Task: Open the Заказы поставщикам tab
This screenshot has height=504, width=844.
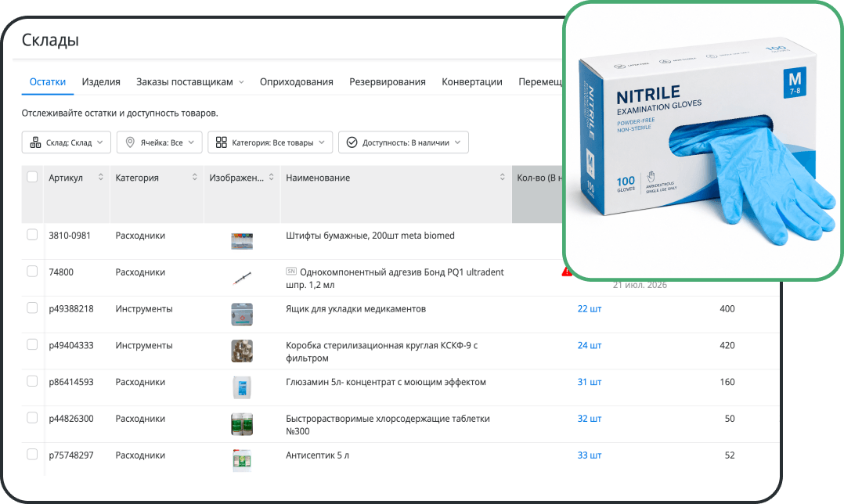Action: (185, 81)
